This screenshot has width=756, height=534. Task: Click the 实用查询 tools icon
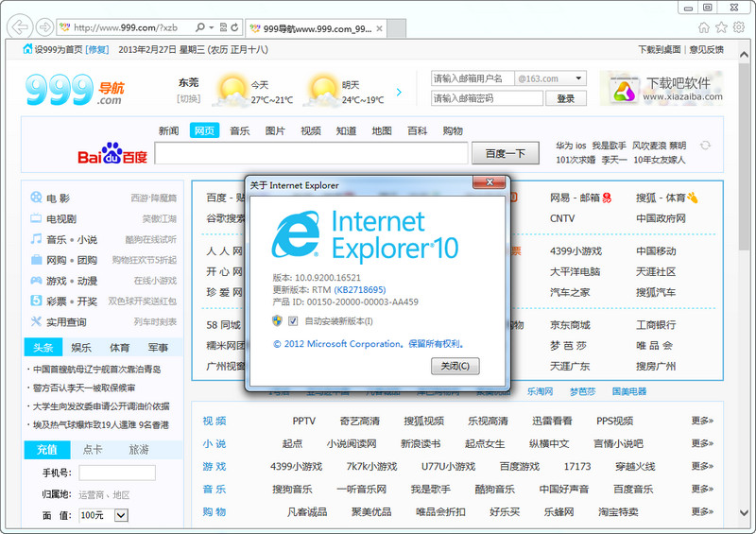click(x=36, y=321)
